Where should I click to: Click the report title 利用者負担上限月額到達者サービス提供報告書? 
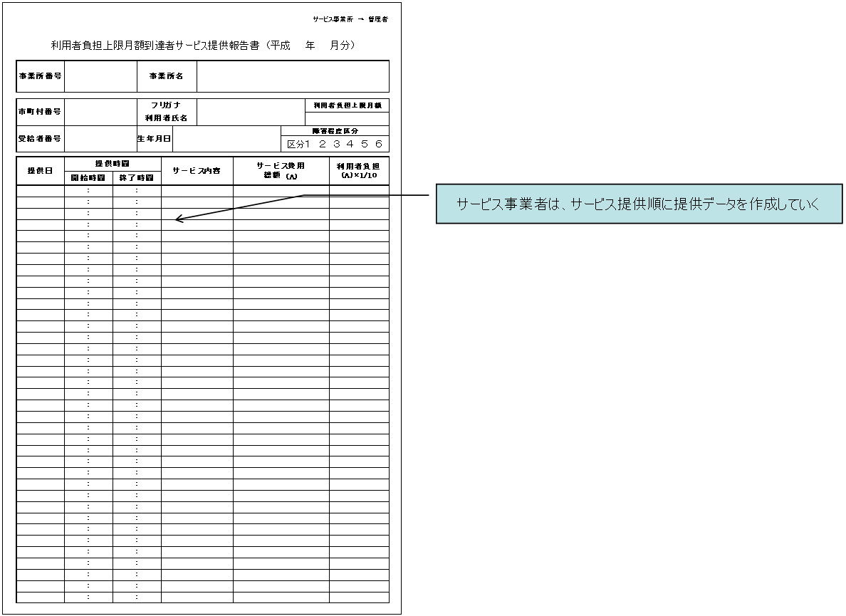(203, 46)
